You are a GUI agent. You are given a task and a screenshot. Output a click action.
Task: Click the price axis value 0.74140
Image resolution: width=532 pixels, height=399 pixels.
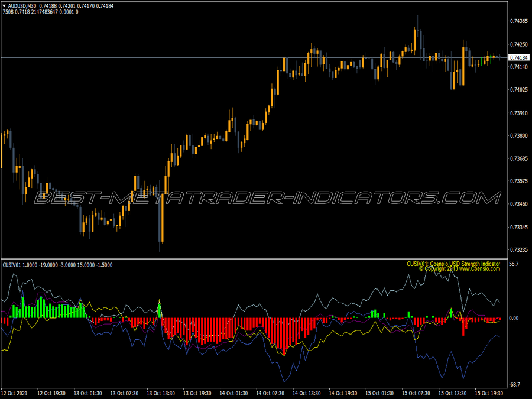click(519, 67)
